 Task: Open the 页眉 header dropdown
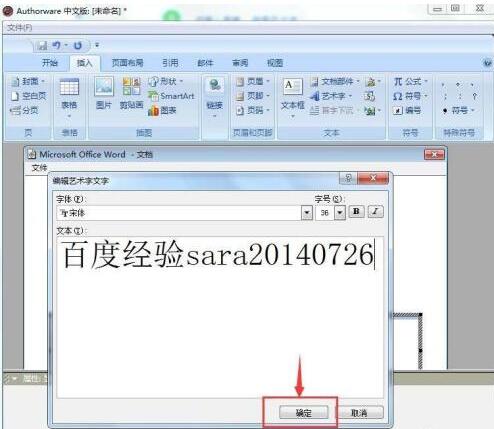[x=252, y=81]
